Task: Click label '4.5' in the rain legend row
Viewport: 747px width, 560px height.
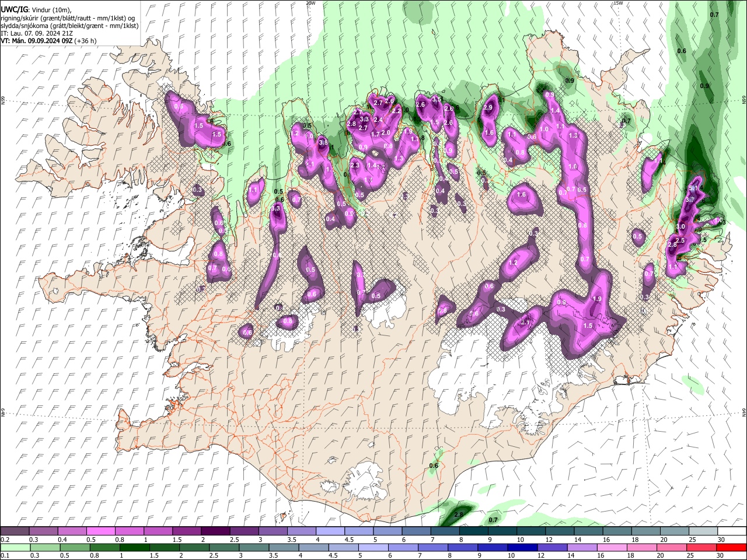Action: (x=333, y=555)
